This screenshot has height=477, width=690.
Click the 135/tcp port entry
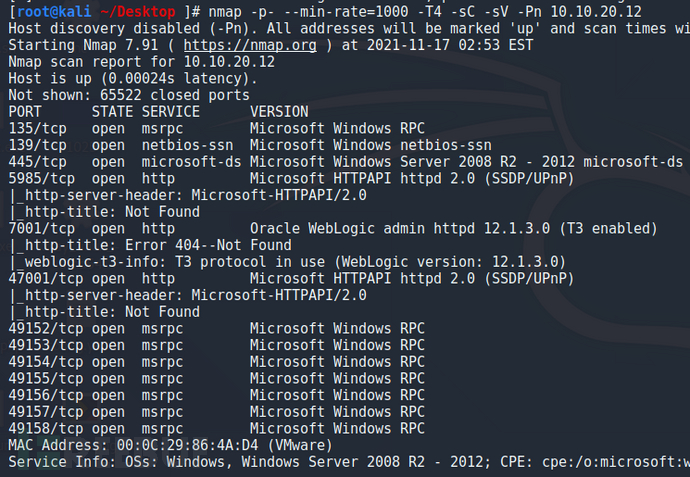click(x=37, y=128)
